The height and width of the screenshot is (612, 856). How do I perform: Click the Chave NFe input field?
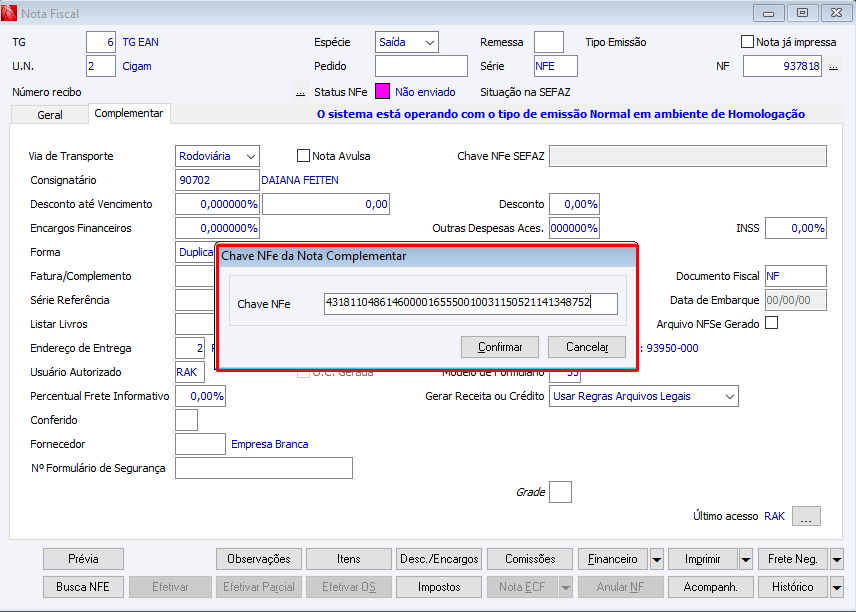tap(471, 303)
